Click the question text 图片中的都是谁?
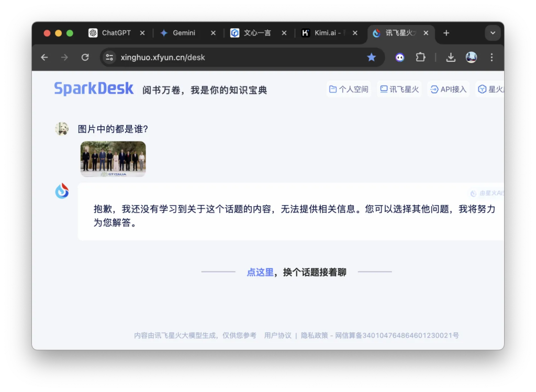Screen dimensions: 536x392 (113, 129)
